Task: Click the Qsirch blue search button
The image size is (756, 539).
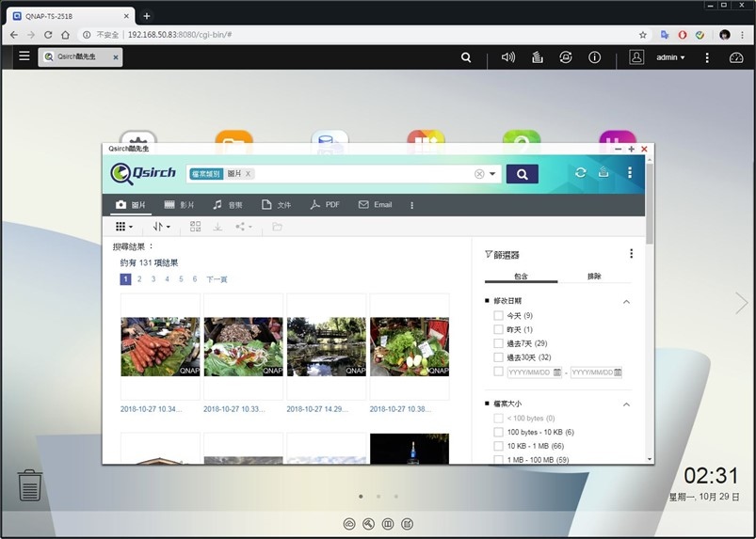Action: (x=523, y=174)
